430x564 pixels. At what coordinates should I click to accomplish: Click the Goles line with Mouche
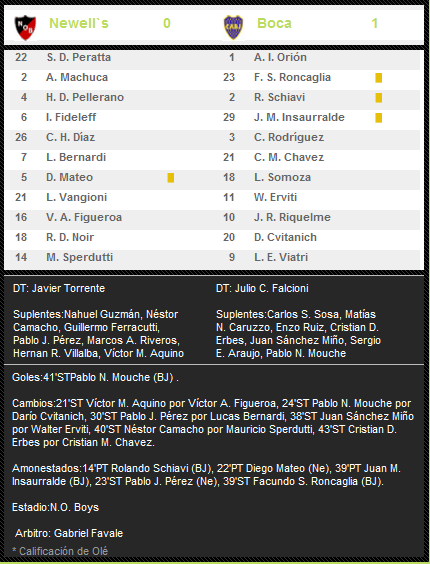(95, 378)
